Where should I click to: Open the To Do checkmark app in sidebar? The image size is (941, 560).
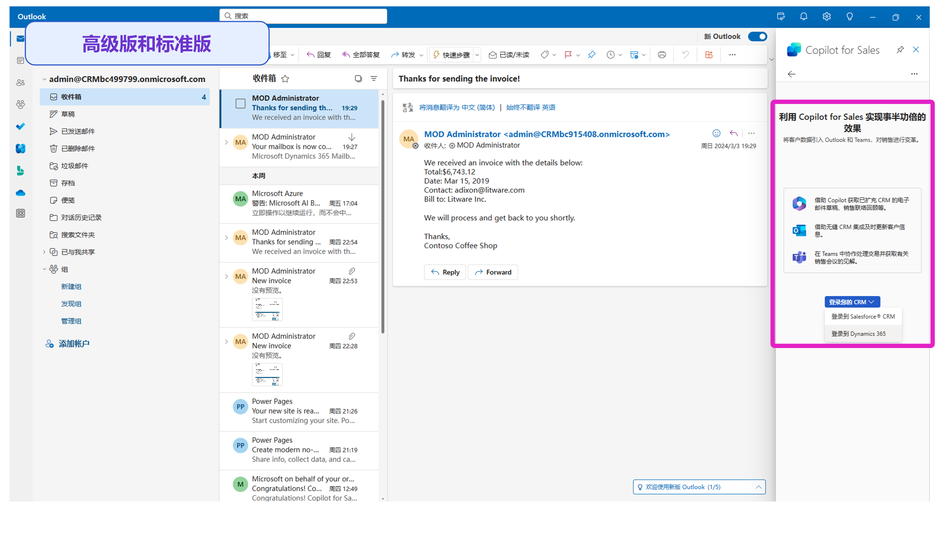20,126
